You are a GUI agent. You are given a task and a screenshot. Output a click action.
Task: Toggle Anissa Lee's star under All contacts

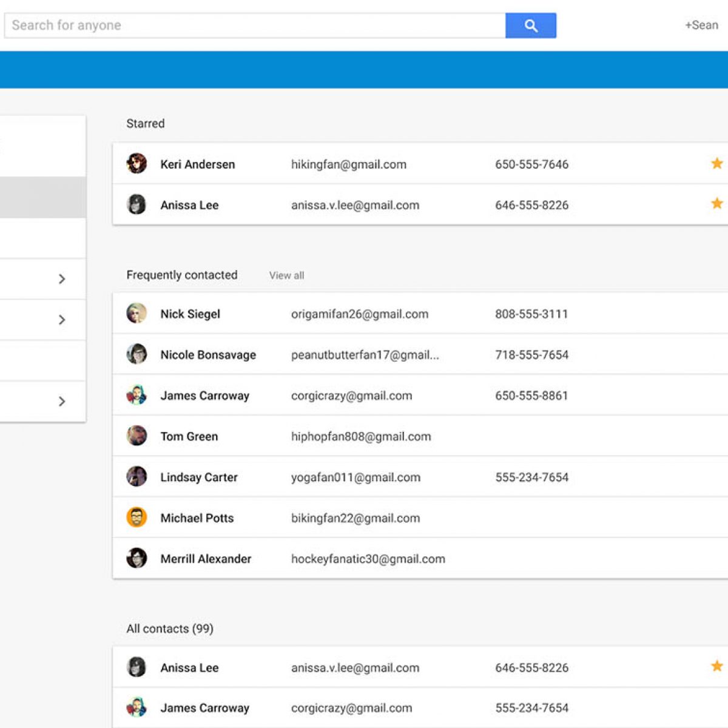[716, 666]
